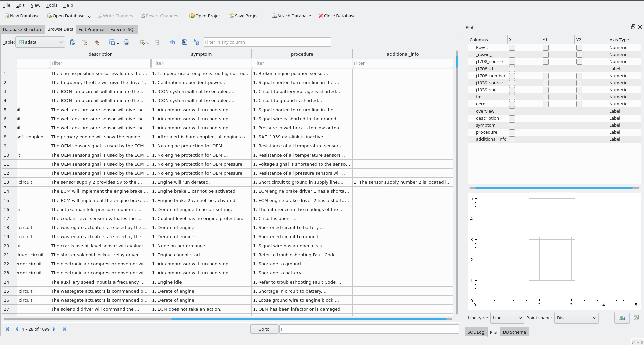The image size is (644, 345).
Task: Open the font formatting toolbar icon
Action: (172, 42)
